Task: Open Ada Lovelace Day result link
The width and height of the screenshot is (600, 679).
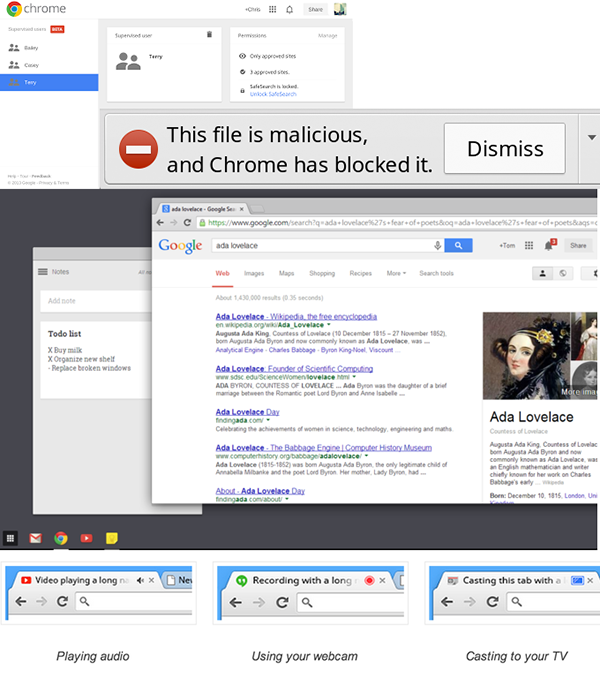Action: tap(248, 412)
